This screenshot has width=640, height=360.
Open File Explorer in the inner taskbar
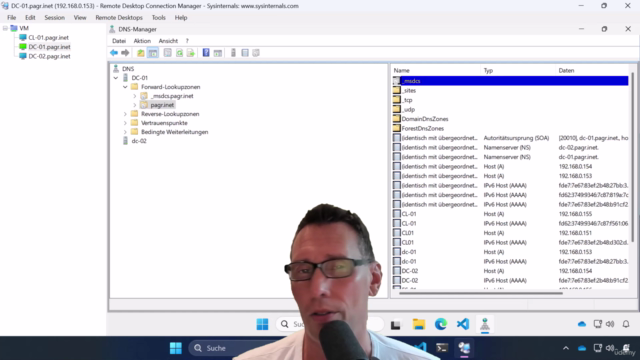[419, 324]
